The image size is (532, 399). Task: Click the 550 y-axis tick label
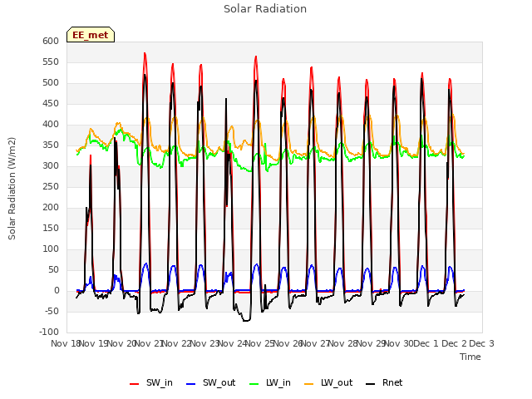coord(51,62)
